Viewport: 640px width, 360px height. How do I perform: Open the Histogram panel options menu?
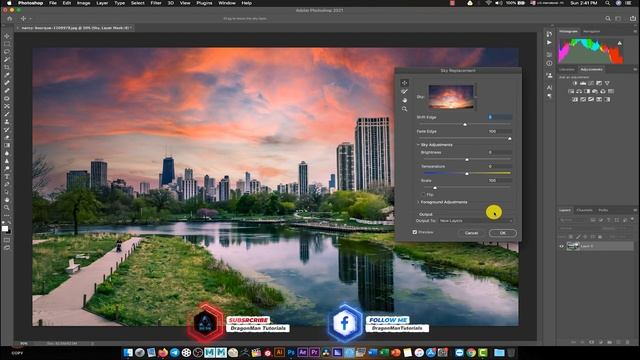coord(636,31)
